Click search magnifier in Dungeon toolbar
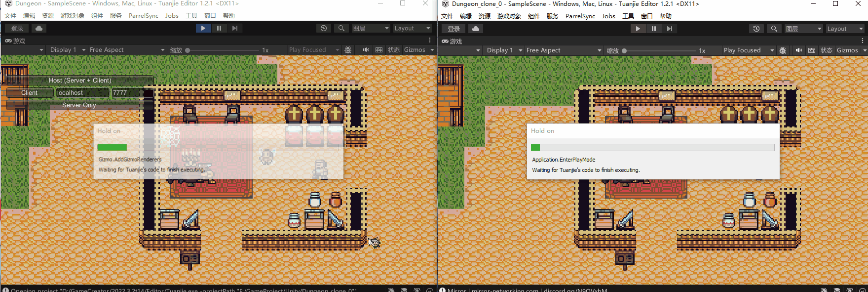Screen dimensions: 868x292 point(341,28)
